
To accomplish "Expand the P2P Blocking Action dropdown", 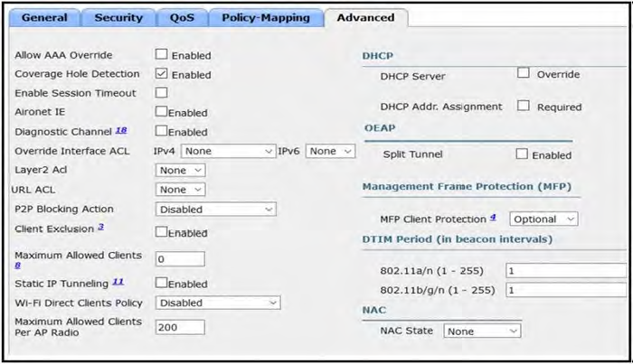I will click(215, 209).
